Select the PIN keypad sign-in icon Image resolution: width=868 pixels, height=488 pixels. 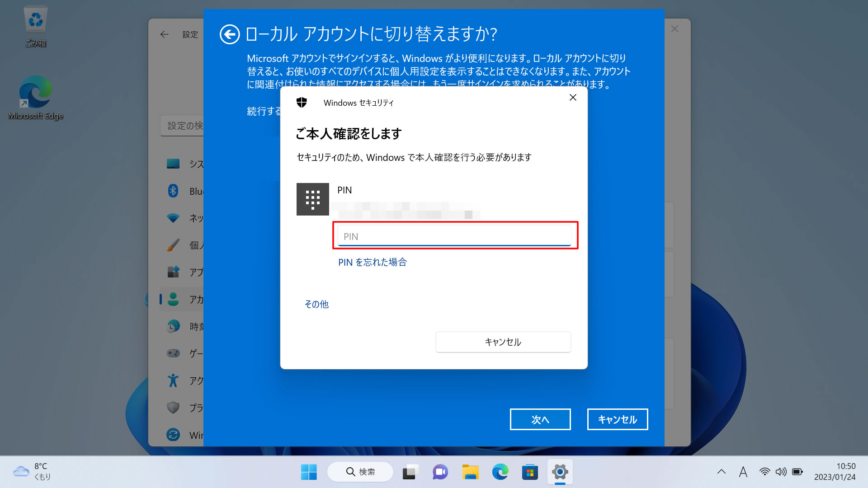tap(313, 199)
